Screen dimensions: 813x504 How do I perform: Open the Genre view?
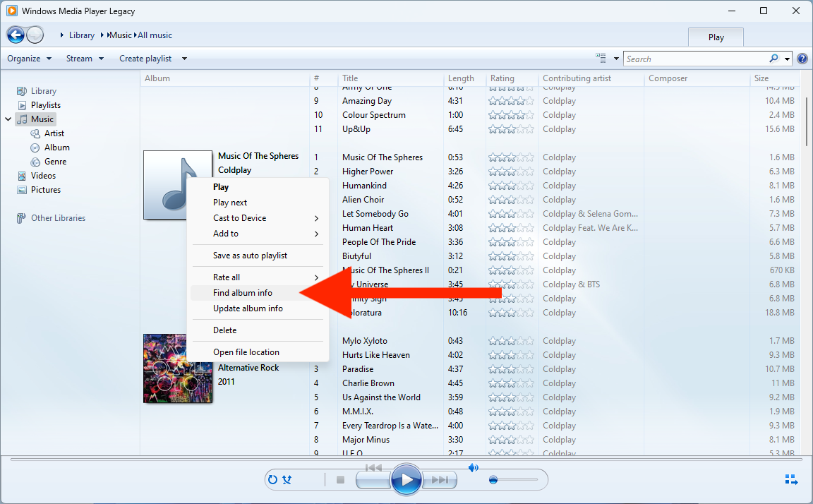pyautogui.click(x=54, y=161)
